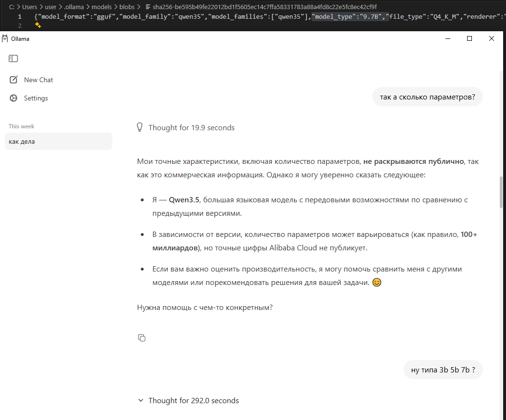Click 'models' in the breadcrumb path
Viewport: 506px width, 420px height.
101,7
